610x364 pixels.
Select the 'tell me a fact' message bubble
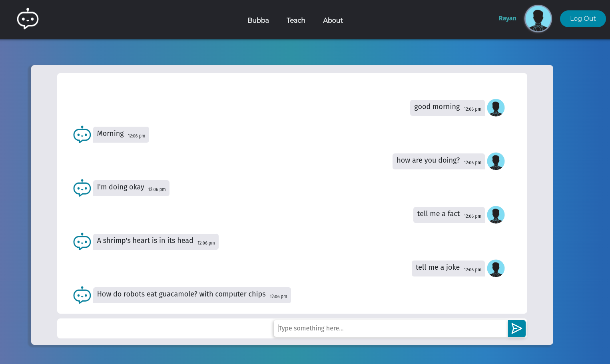pos(449,215)
